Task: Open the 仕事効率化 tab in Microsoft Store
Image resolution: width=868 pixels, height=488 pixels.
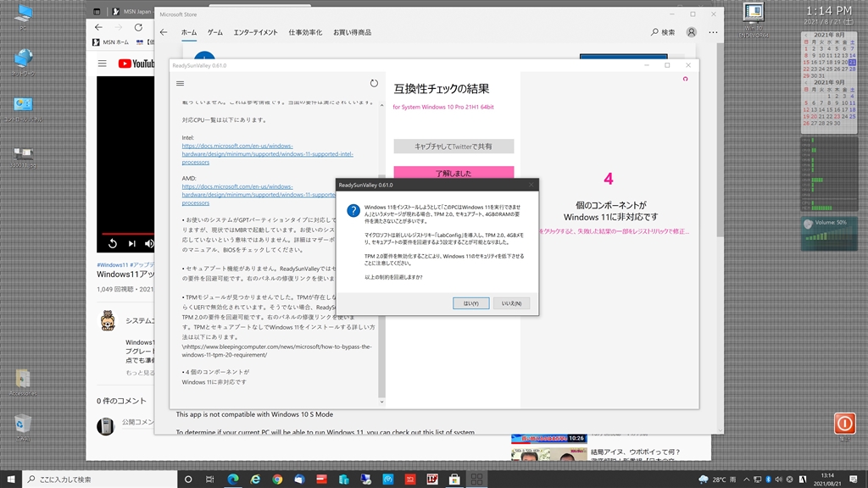Action: [x=305, y=32]
